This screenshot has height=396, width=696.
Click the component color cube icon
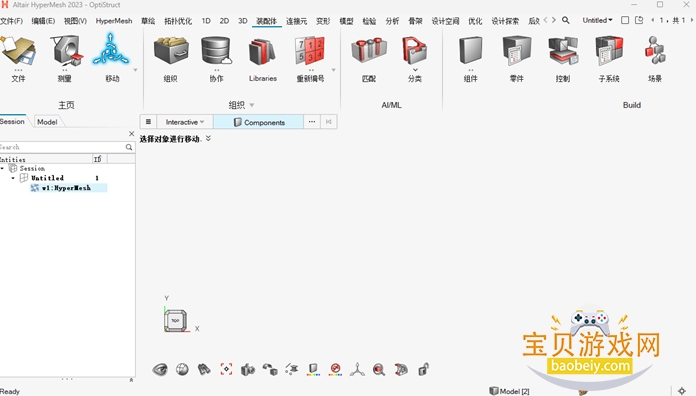tap(313, 369)
